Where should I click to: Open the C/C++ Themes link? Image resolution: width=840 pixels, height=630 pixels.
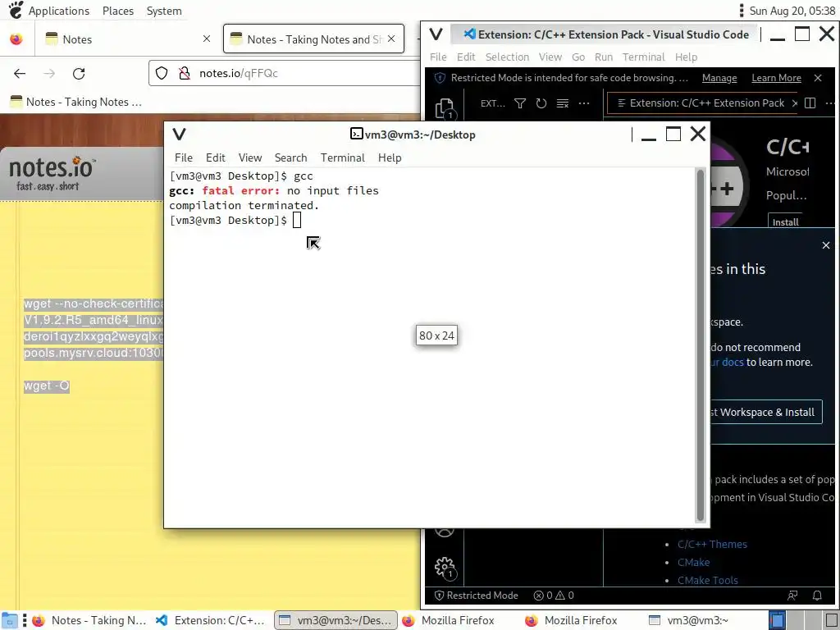(x=712, y=545)
